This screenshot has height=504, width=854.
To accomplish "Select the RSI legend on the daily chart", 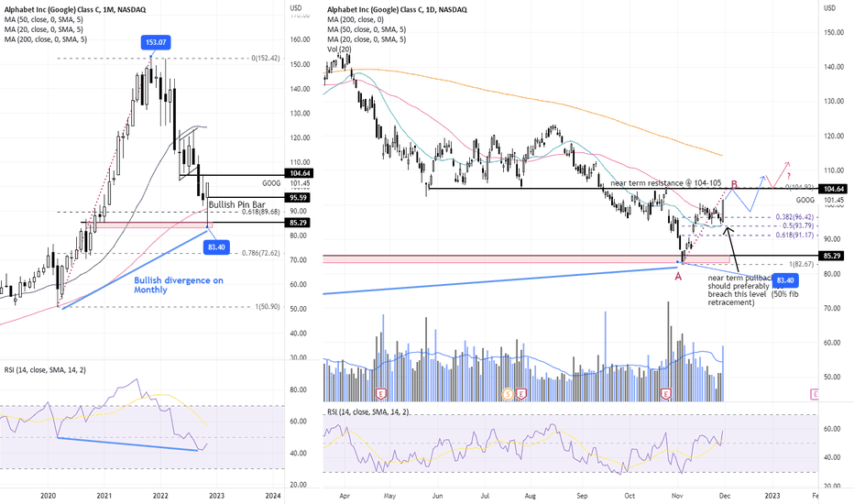I will coord(367,412).
